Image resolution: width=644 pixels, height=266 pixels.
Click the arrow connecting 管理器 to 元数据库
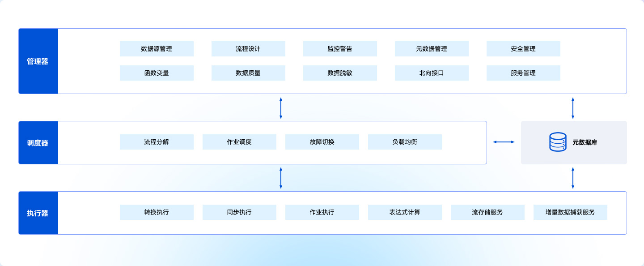point(572,108)
